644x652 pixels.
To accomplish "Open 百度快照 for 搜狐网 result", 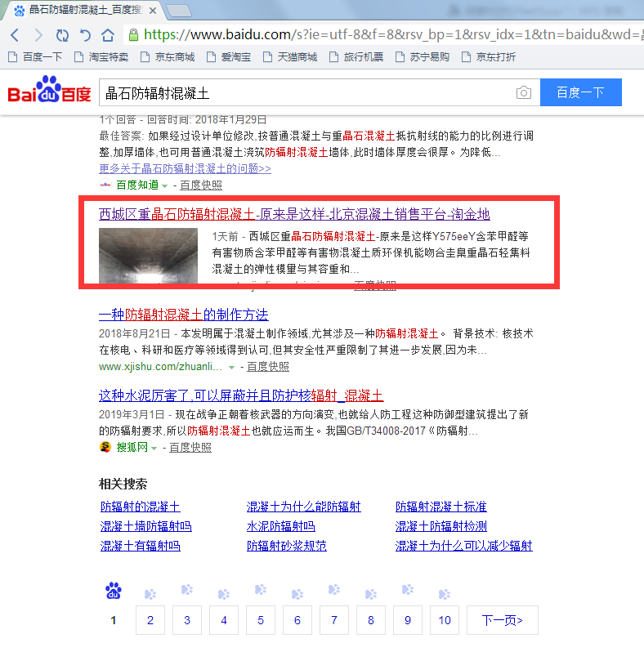I will 190,448.
